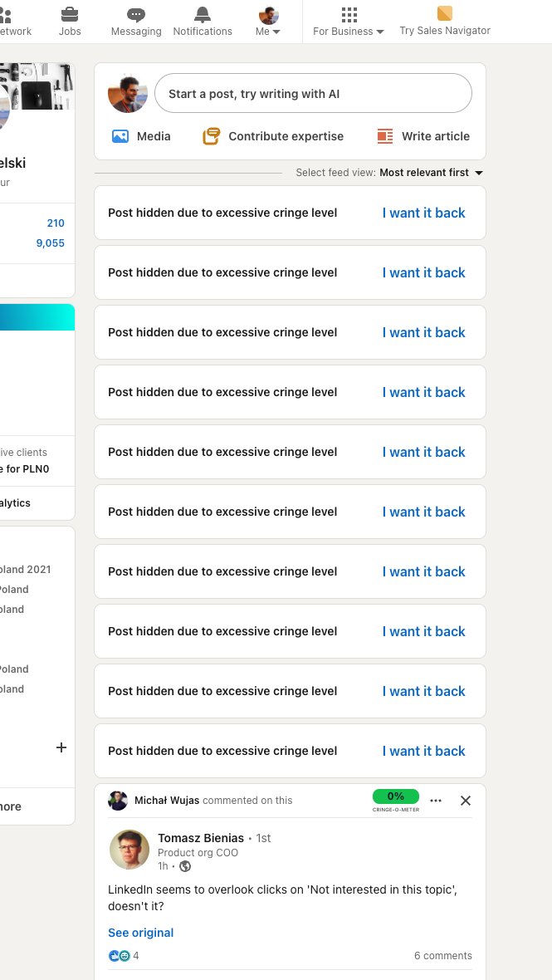Open the For Business apps grid
Image resolution: width=552 pixels, height=980 pixels.
349,22
